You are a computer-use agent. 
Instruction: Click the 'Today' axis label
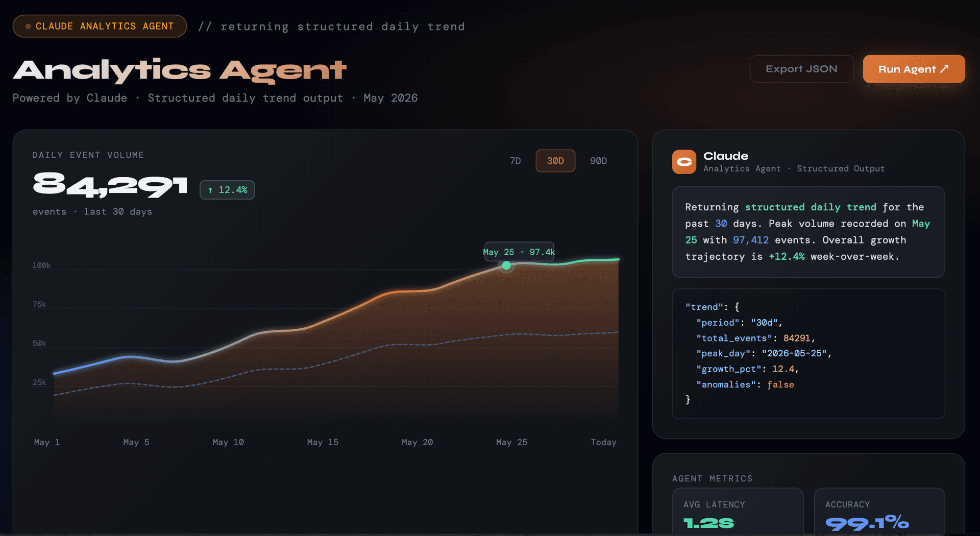604,442
